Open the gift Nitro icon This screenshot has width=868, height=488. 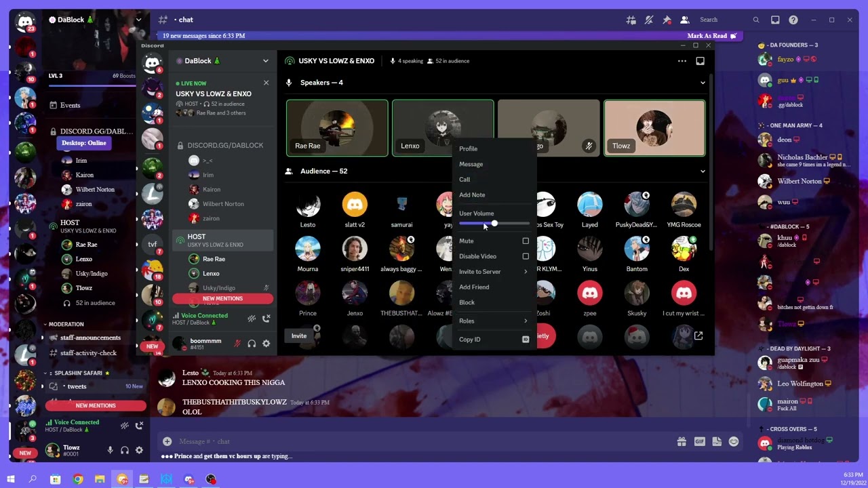click(x=682, y=441)
